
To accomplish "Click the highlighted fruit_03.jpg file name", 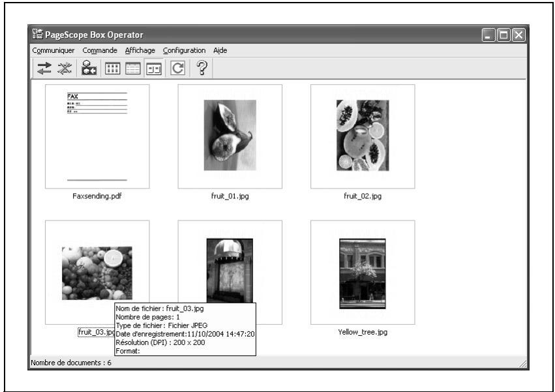I will (x=97, y=332).
